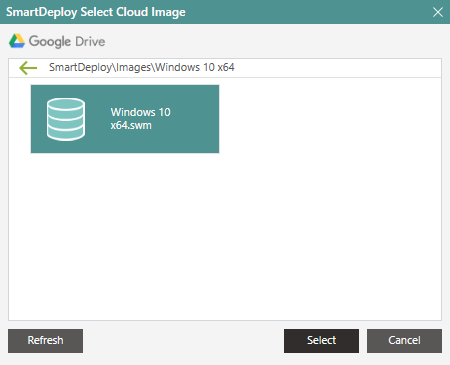Cancel the cloud image selection
The width and height of the screenshot is (450, 365).
[404, 341]
